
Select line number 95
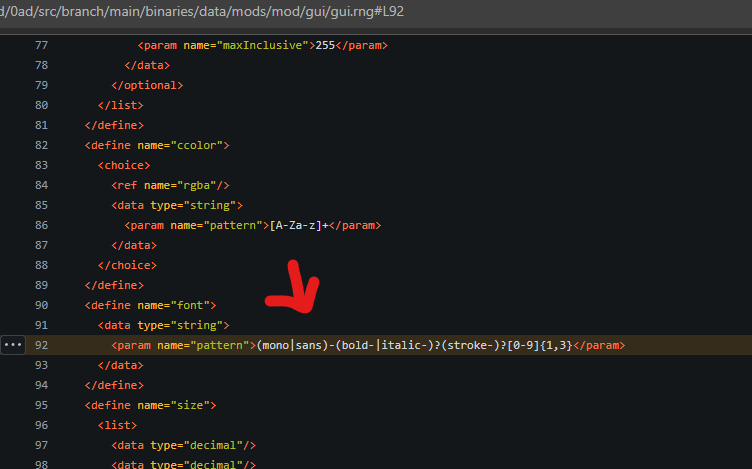click(41, 405)
